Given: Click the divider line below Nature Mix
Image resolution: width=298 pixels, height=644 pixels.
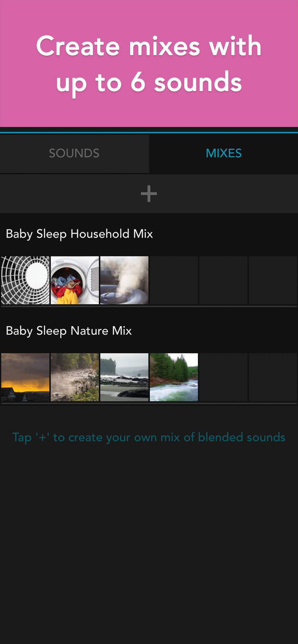Looking at the screenshot, I should click(149, 403).
